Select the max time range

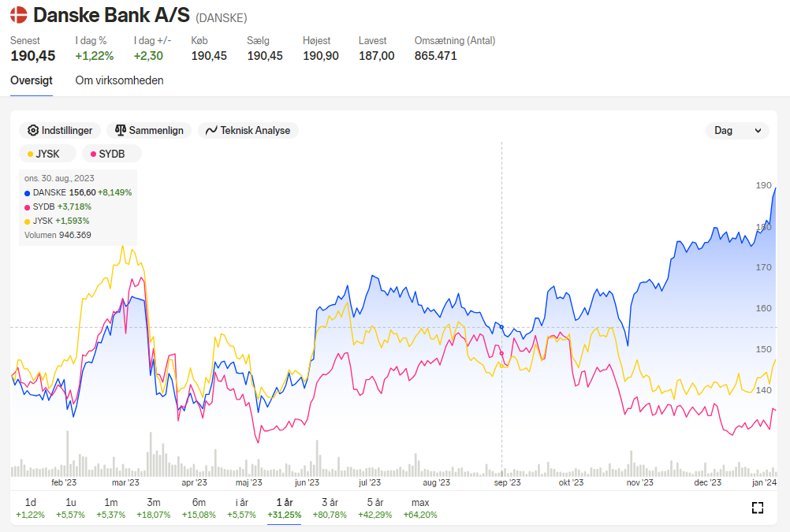[420, 508]
